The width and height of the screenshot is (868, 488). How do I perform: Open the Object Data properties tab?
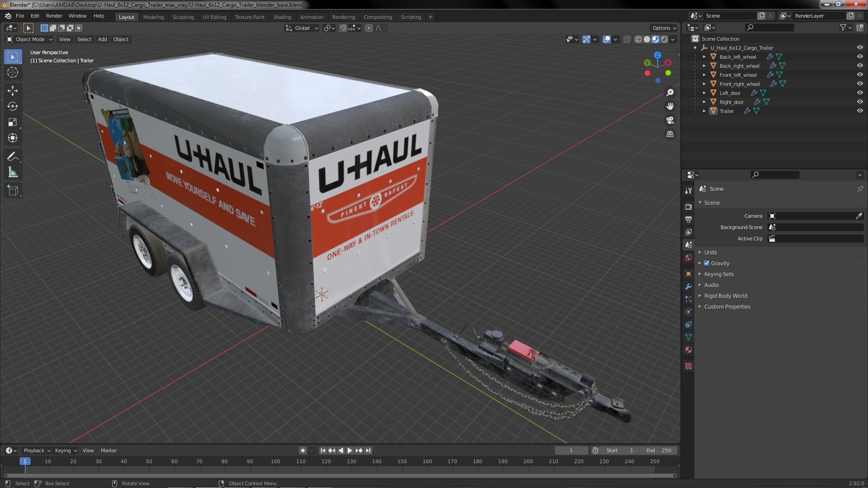click(x=689, y=337)
